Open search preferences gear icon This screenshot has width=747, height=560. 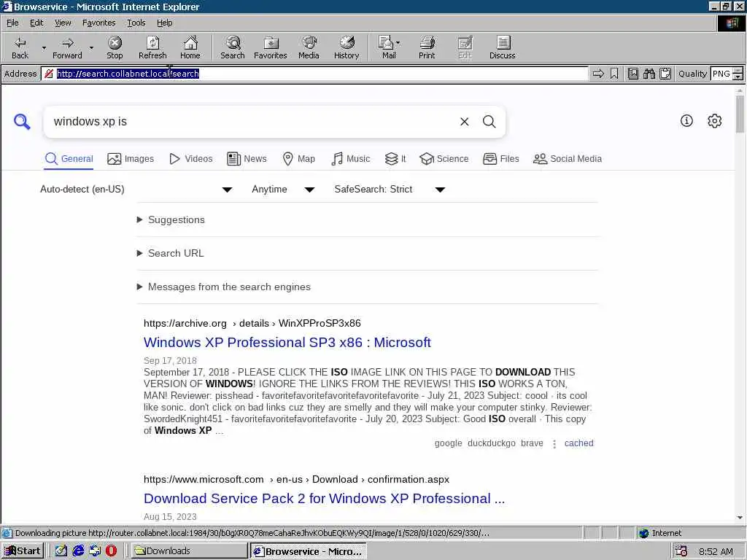tap(715, 121)
